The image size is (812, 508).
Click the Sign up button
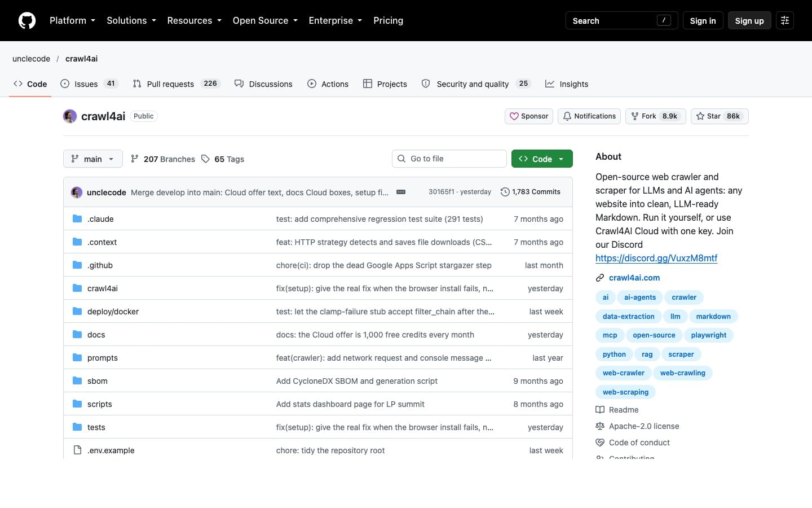click(x=749, y=20)
